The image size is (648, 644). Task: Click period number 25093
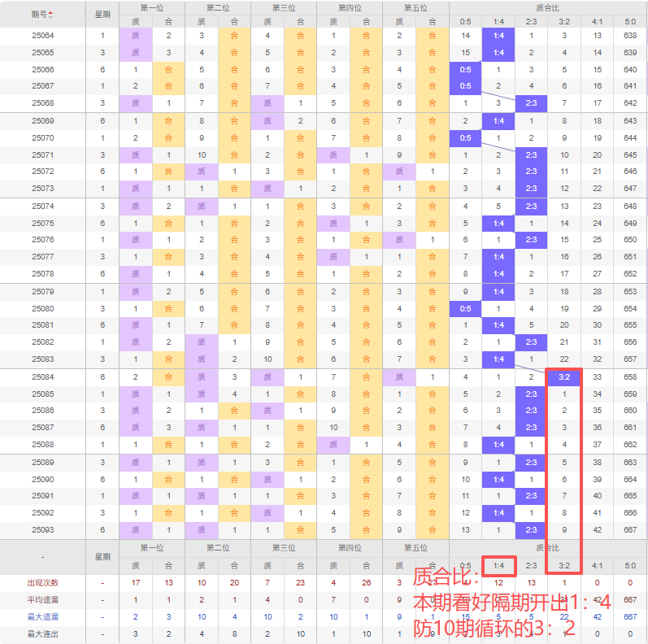[43, 530]
